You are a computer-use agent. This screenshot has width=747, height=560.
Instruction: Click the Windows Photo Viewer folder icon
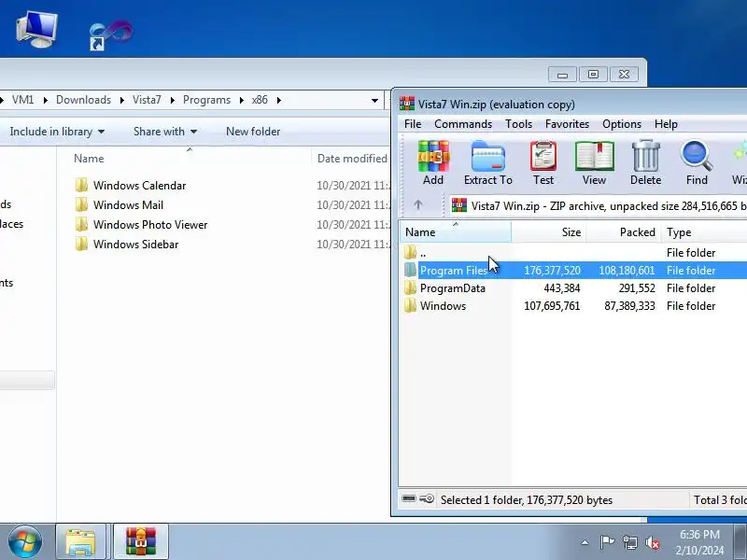81,224
